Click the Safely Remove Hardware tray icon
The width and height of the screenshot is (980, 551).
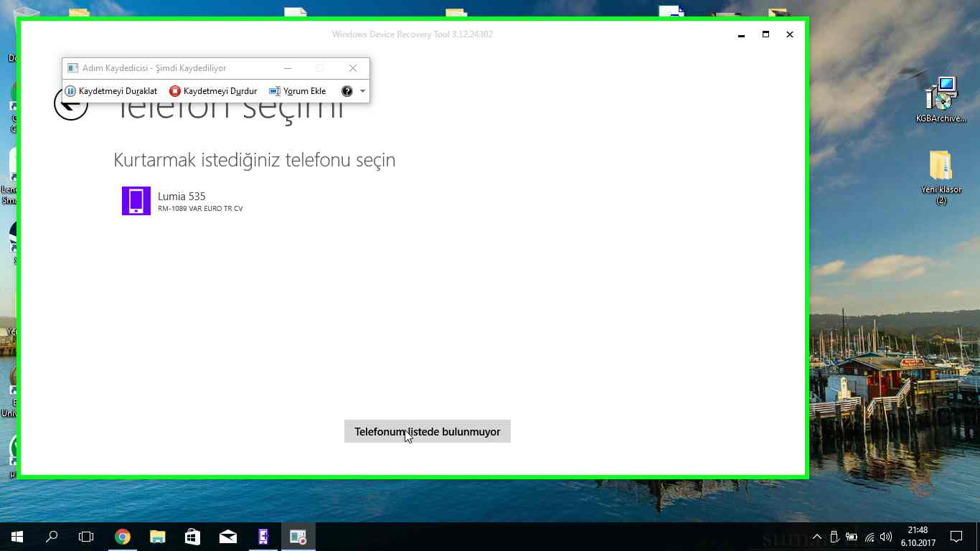(x=834, y=537)
